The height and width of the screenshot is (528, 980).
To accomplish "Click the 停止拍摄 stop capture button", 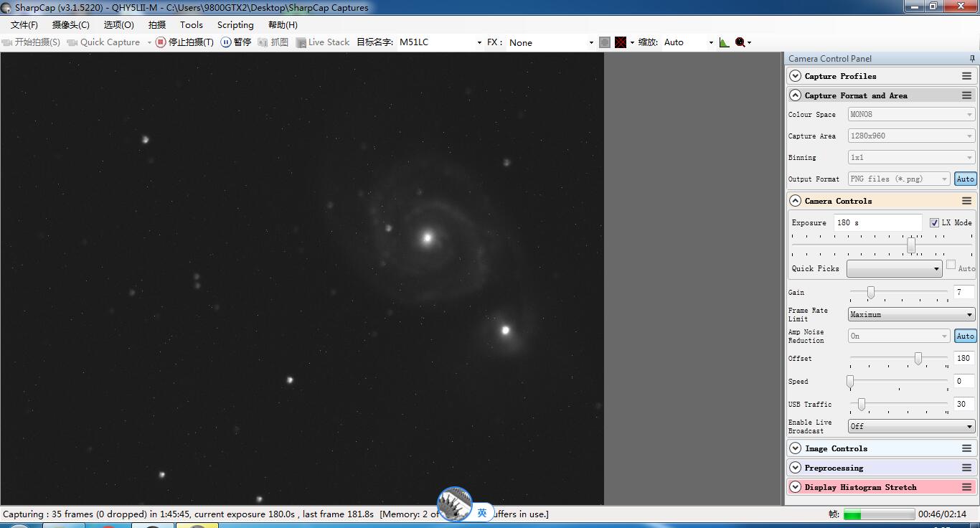I will point(184,42).
